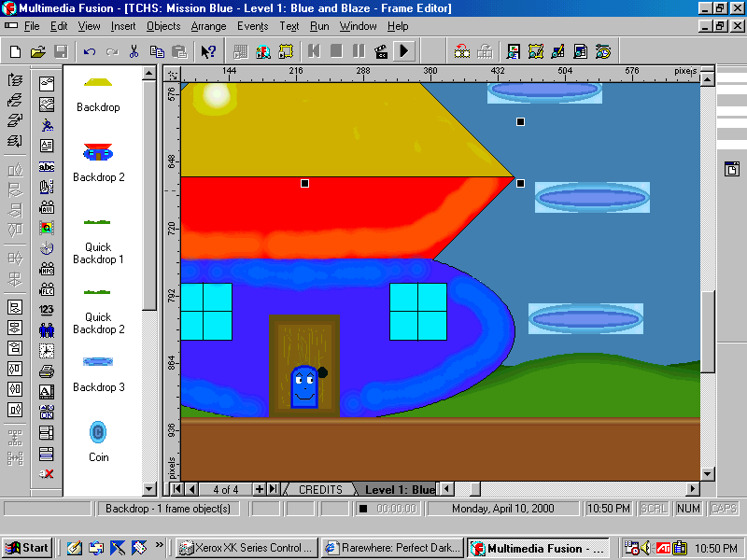The height and width of the screenshot is (560, 747).
Task: Click the Run Frame play button
Action: pos(403,51)
